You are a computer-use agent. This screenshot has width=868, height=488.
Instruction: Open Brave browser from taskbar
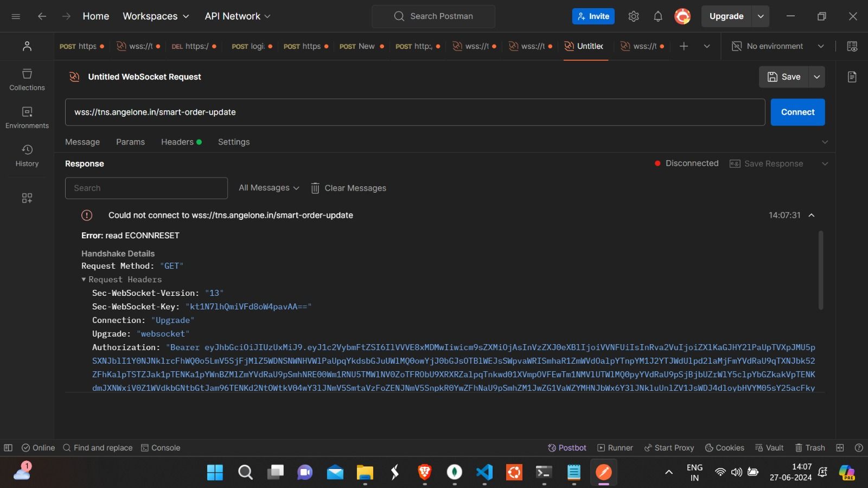(x=425, y=472)
